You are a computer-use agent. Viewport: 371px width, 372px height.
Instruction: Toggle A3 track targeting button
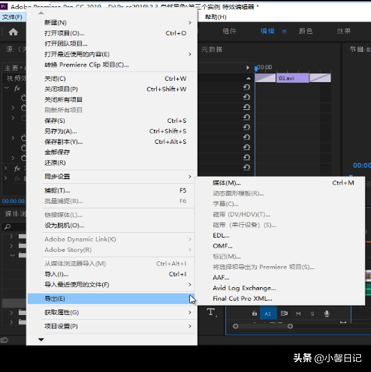(268, 313)
